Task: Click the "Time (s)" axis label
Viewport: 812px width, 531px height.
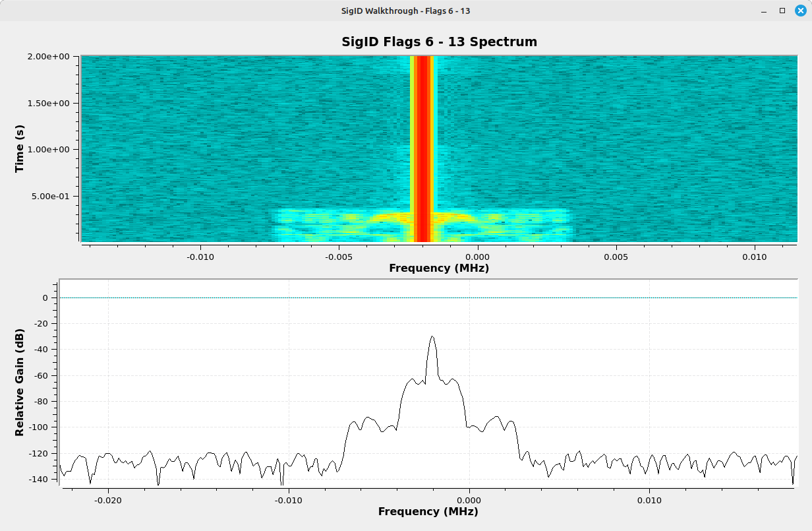Action: click(x=20, y=148)
